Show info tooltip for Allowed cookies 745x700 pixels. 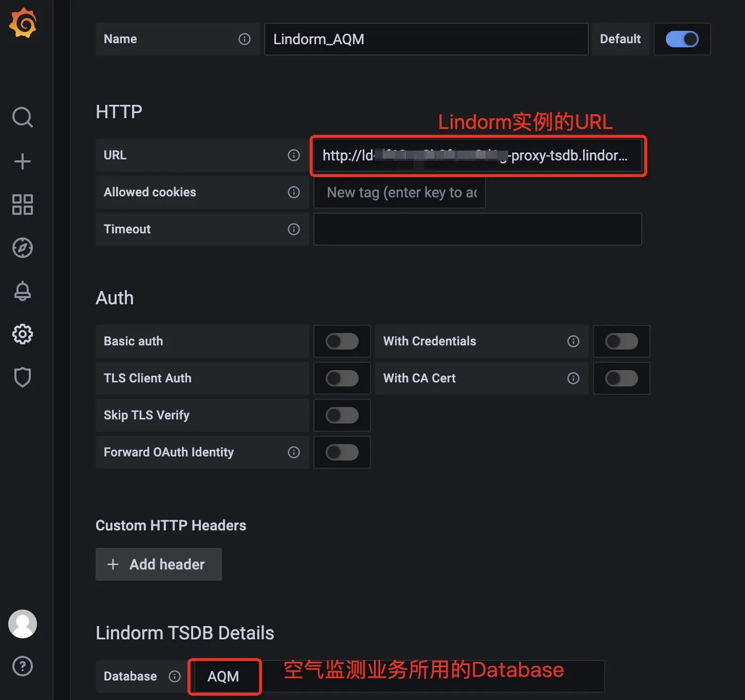tap(294, 192)
